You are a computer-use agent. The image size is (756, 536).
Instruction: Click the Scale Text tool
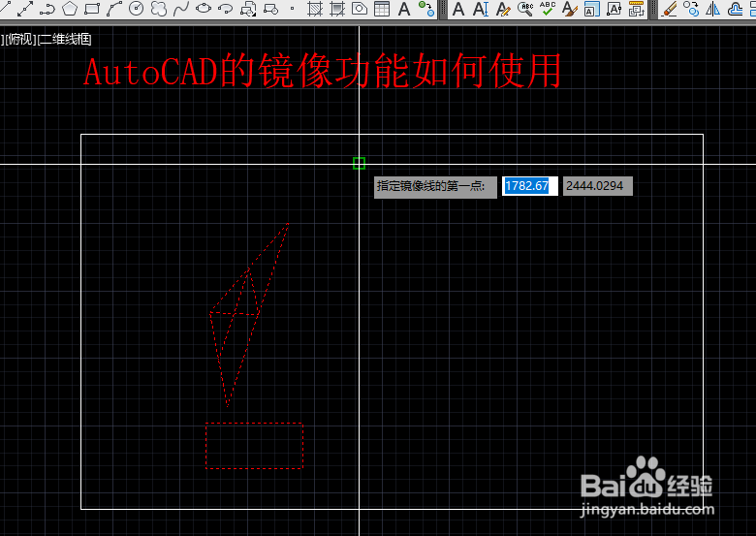[591, 9]
